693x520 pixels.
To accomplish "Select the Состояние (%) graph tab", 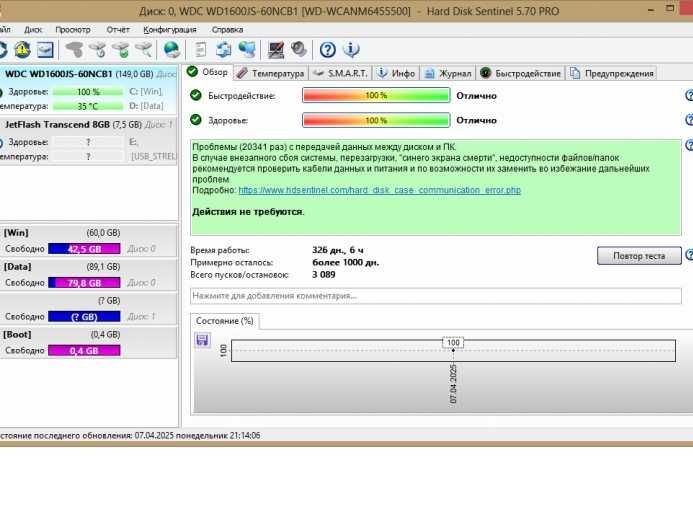I will pyautogui.click(x=225, y=321).
